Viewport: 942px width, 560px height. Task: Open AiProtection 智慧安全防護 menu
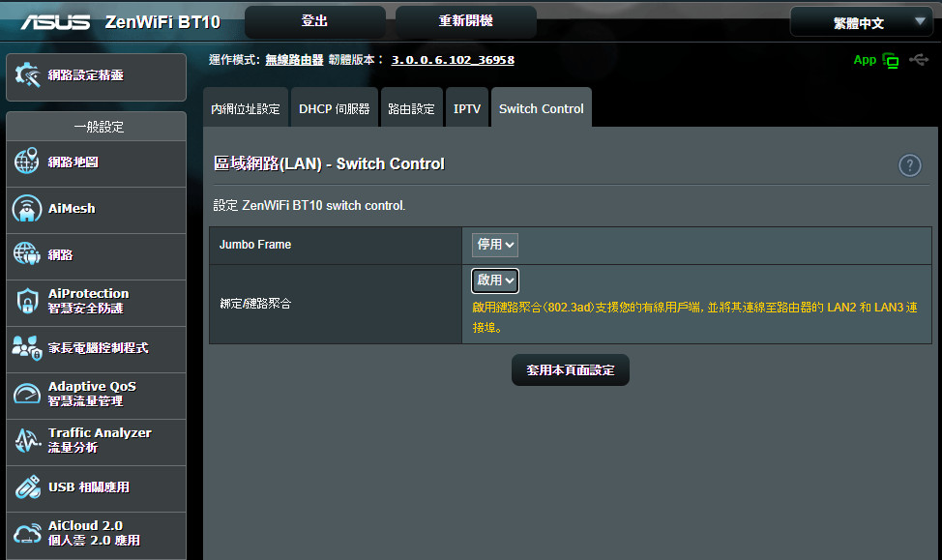point(96,303)
